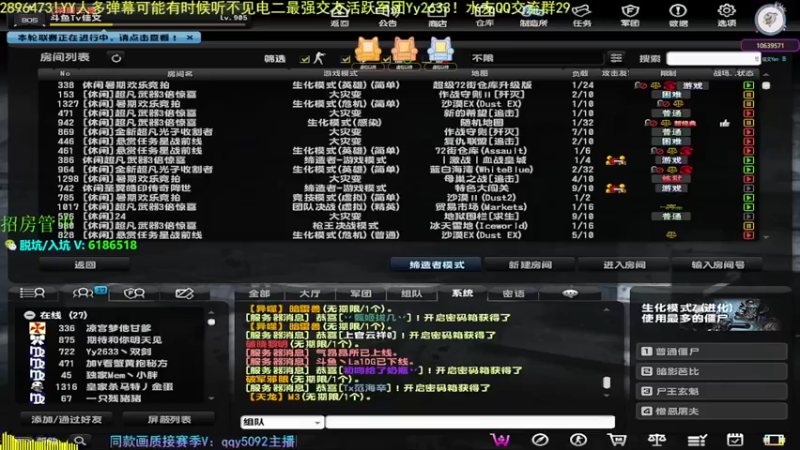Viewport: 800px width, 450px height.
Task: Click the eye icon chat tab
Action: 570,293
